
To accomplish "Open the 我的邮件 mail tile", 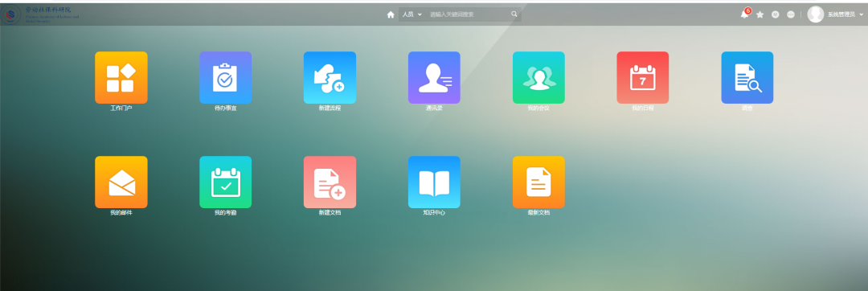I will coord(121,182).
